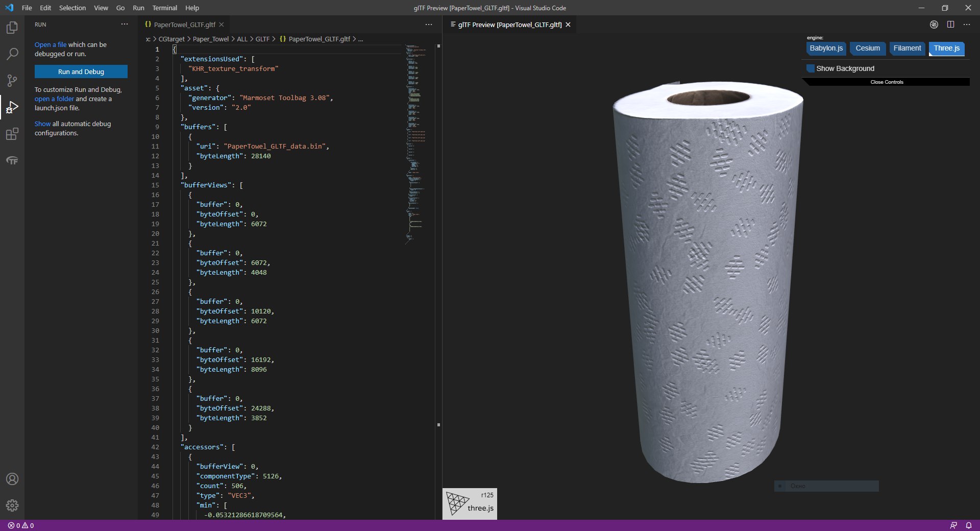Open the Selection menu

click(72, 8)
